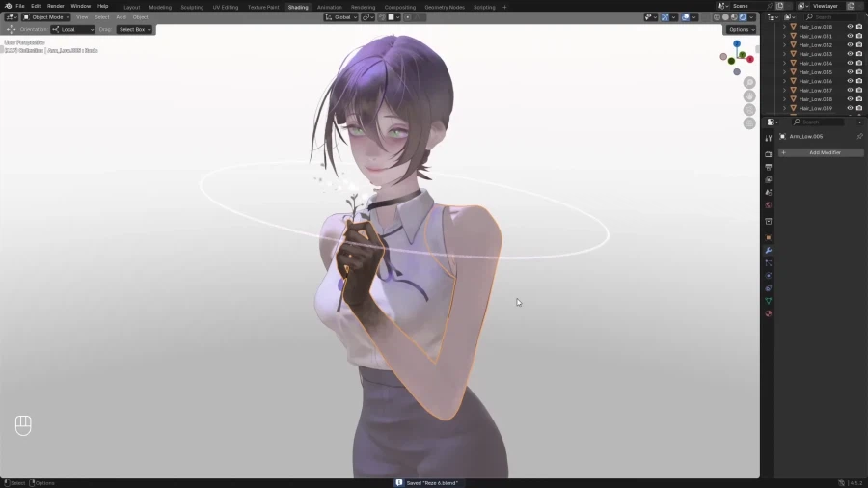The height and width of the screenshot is (488, 868).
Task: Toggle viewport overlays display
Action: pyautogui.click(x=686, y=17)
